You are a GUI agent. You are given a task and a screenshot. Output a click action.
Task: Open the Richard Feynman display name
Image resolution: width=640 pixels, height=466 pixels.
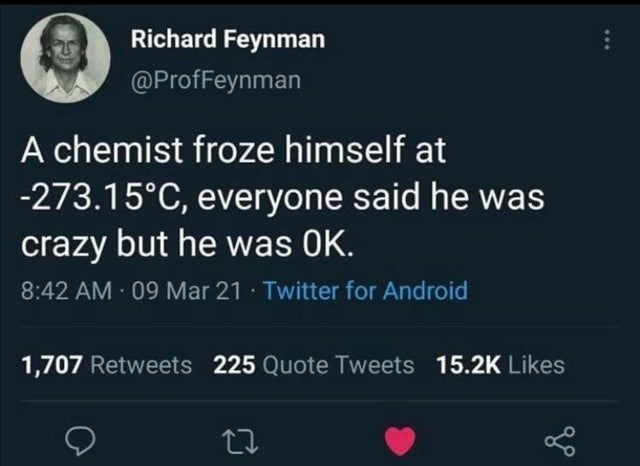(228, 40)
